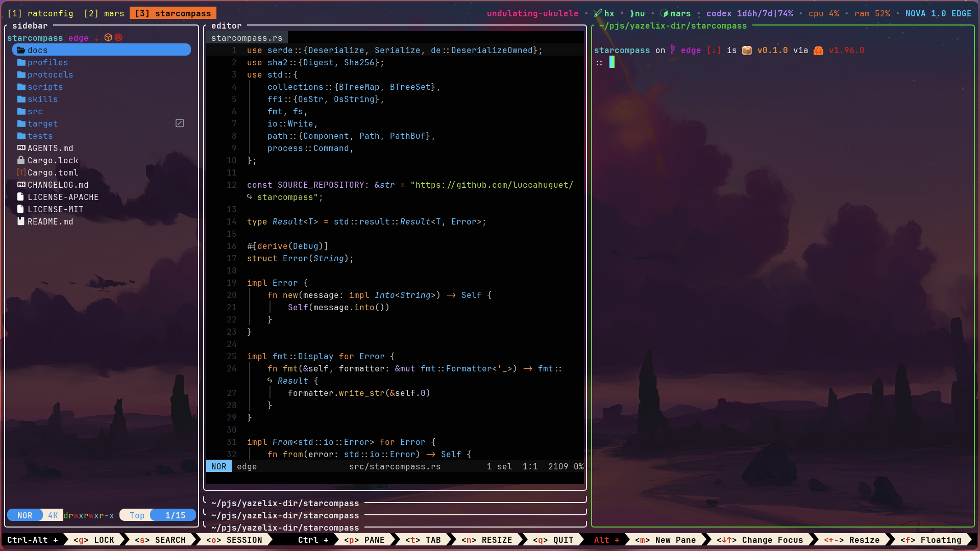Screen dimensions: 980x551
Task: Click the shell prompt cursor in right pane
Action: 612,62
